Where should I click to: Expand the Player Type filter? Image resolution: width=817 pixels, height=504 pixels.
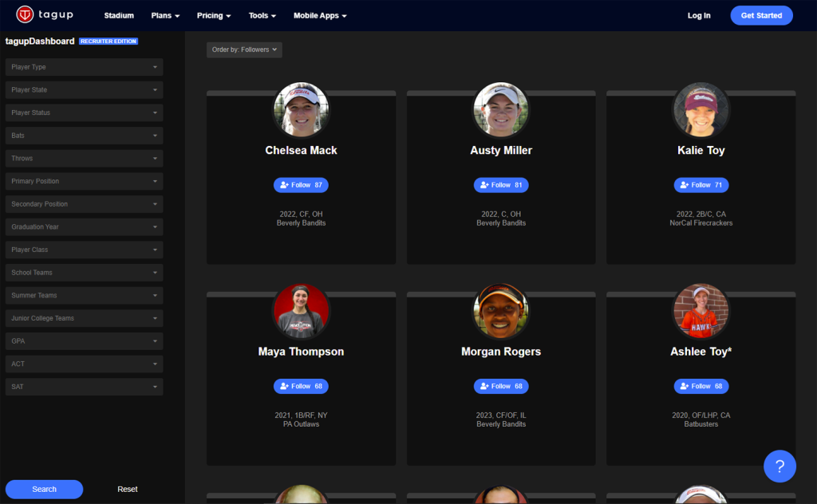pyautogui.click(x=84, y=67)
